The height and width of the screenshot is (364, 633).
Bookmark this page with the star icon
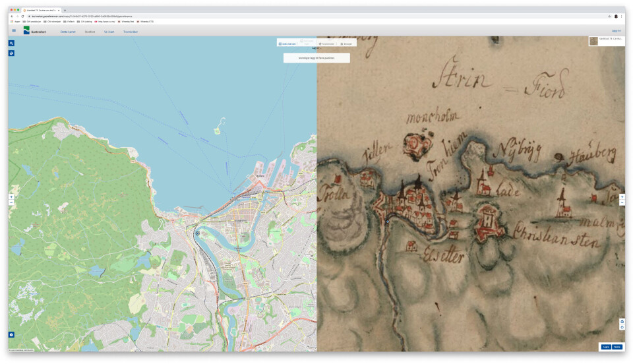click(x=609, y=16)
